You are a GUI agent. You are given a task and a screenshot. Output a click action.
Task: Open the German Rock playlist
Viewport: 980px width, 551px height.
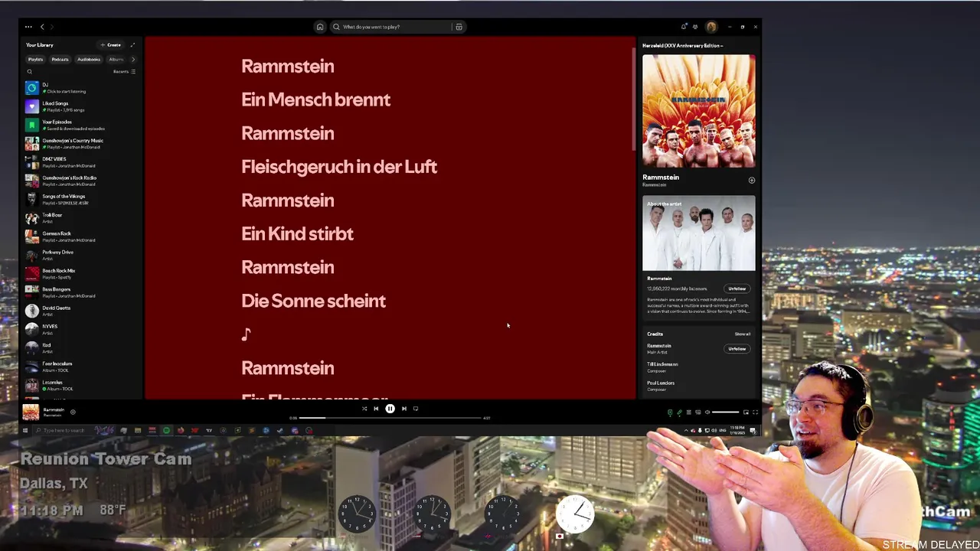pyautogui.click(x=82, y=236)
